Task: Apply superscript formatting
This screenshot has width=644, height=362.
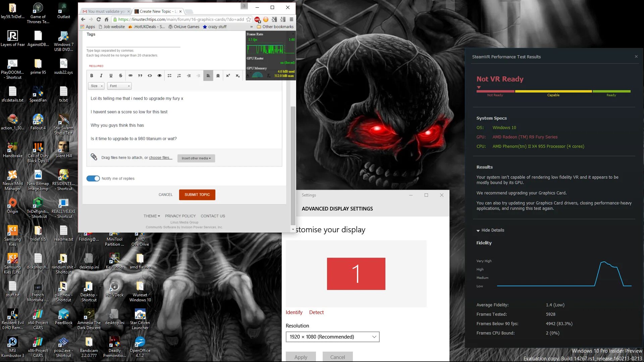Action: pyautogui.click(x=228, y=76)
